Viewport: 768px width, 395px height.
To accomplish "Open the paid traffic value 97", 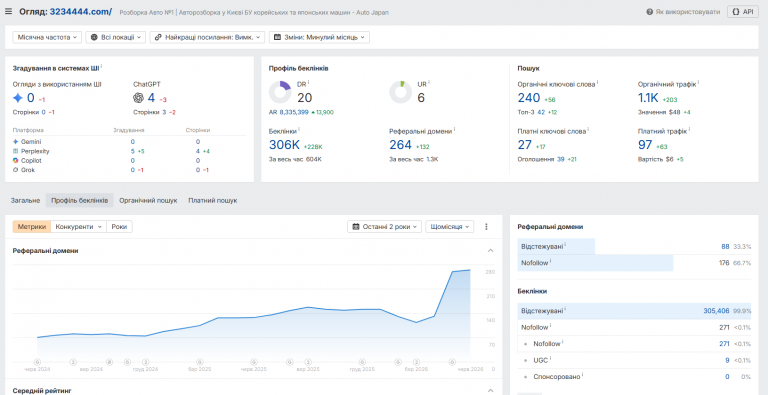I will click(645, 145).
